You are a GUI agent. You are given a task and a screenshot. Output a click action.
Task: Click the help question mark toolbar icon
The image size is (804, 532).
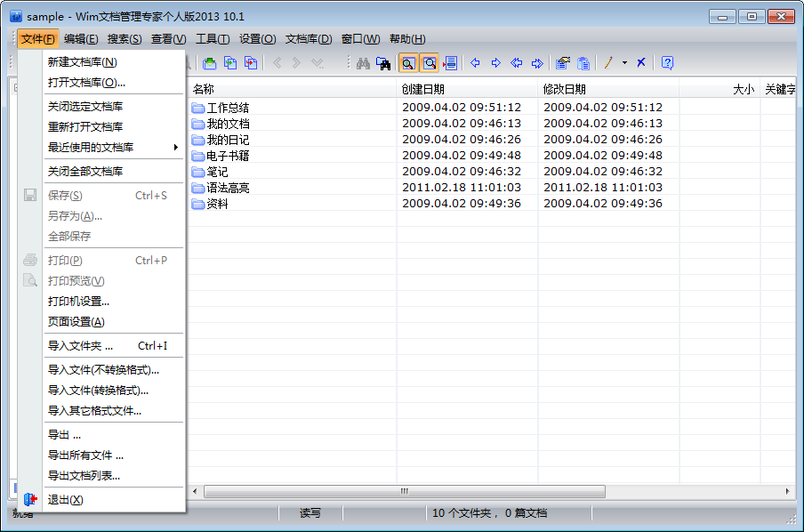[x=667, y=63]
